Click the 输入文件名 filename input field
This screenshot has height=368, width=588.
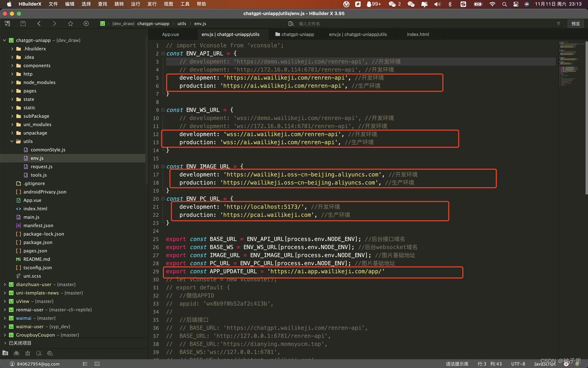425,24
